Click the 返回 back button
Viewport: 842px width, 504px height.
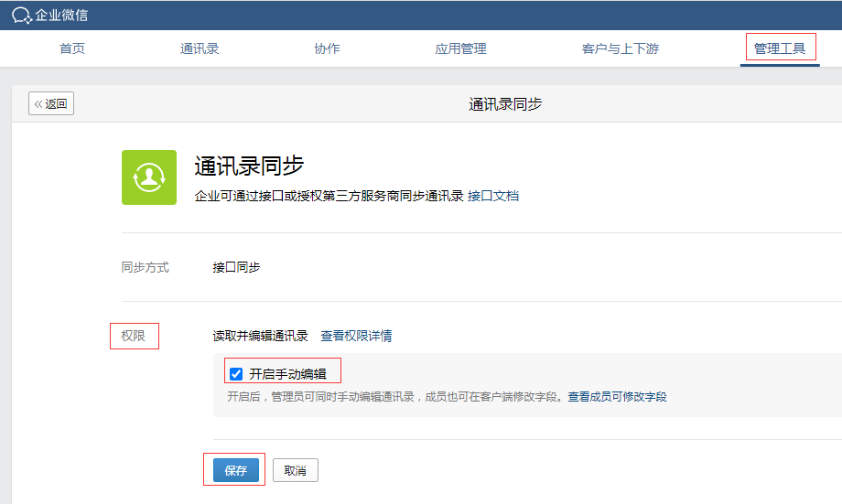pos(51,103)
